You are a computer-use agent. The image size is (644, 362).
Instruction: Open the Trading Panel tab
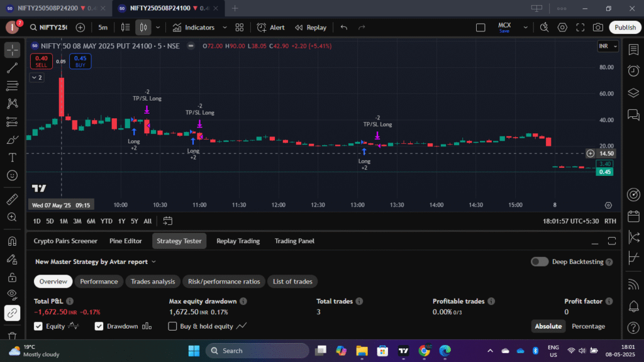[294, 241]
